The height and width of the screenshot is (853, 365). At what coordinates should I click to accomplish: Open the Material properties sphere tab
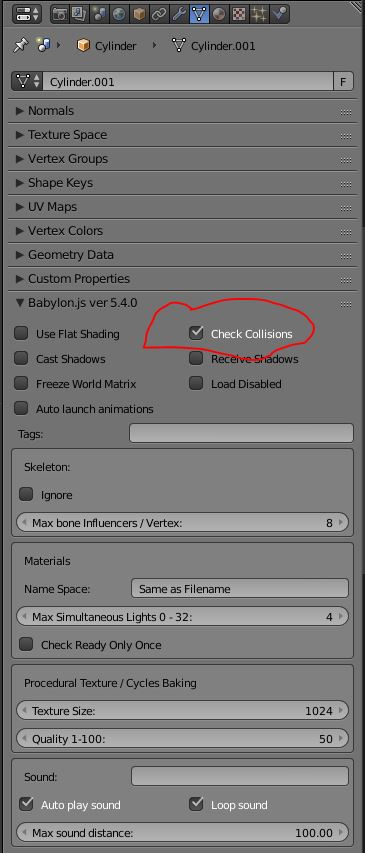click(x=219, y=14)
